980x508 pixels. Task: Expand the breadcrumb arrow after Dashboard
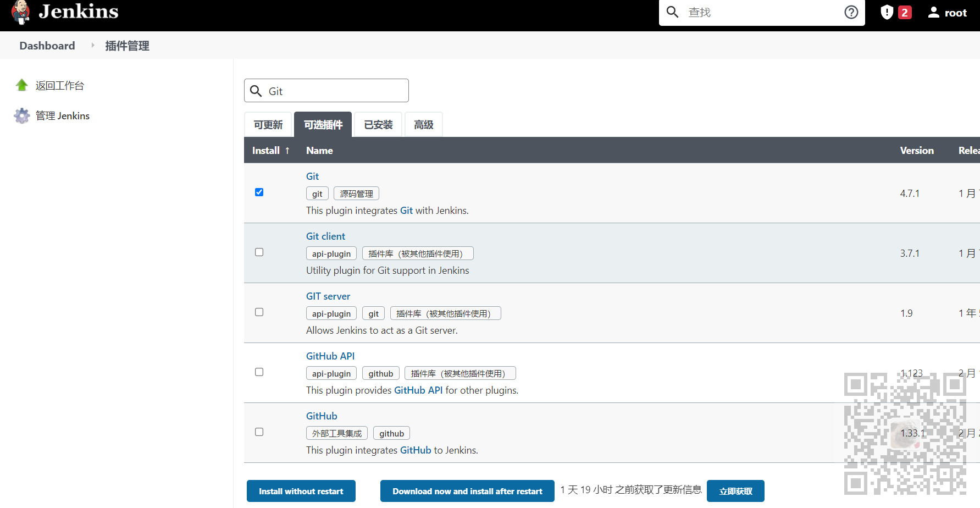pyautogui.click(x=92, y=45)
